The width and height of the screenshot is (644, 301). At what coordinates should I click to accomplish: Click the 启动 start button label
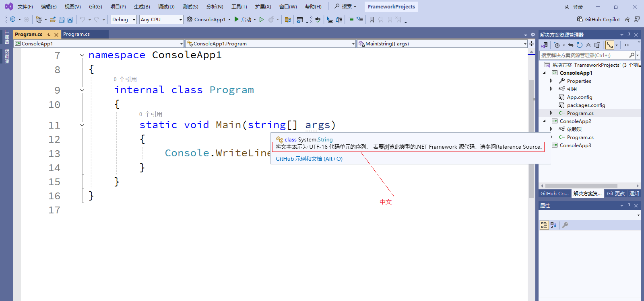click(x=246, y=19)
